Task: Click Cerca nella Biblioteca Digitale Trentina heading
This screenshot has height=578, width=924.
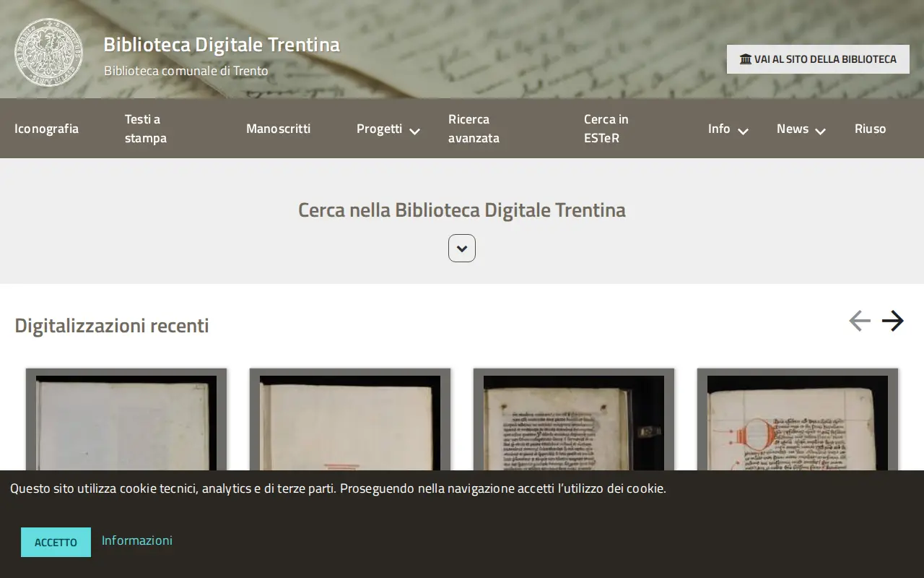Action: click(x=462, y=210)
